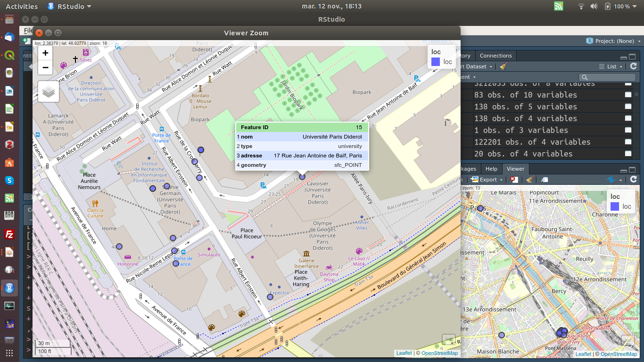Open the OpenStreetMap link in Viewer Zoom

coord(439,353)
